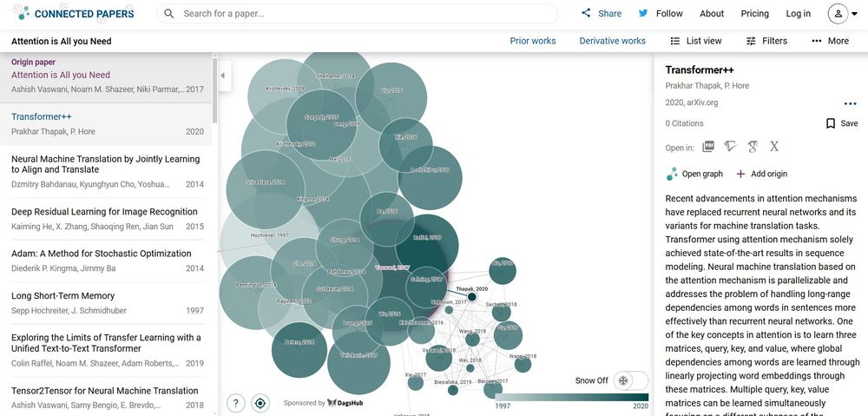Click the 1997–2020 year color legend
Viewport: 868px width, 416px height.
tap(571, 397)
